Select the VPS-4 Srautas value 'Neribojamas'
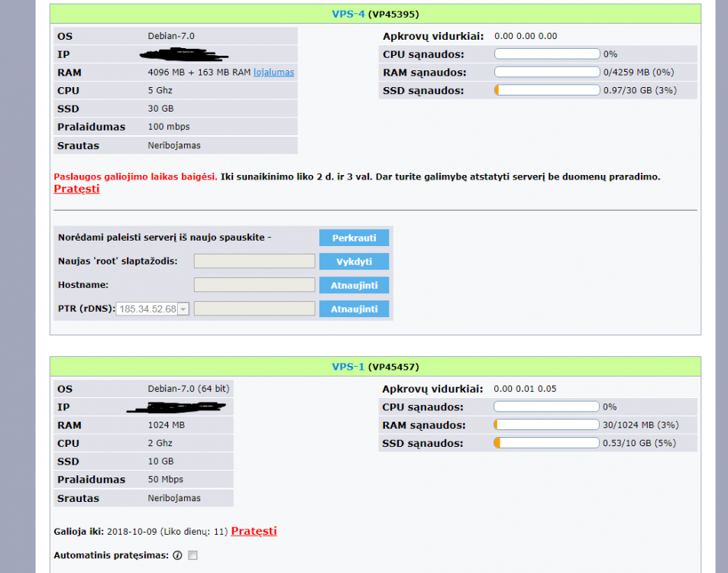 pyautogui.click(x=174, y=146)
